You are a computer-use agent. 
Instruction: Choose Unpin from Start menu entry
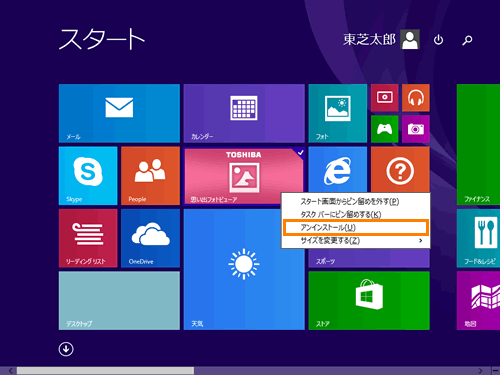tap(356, 202)
